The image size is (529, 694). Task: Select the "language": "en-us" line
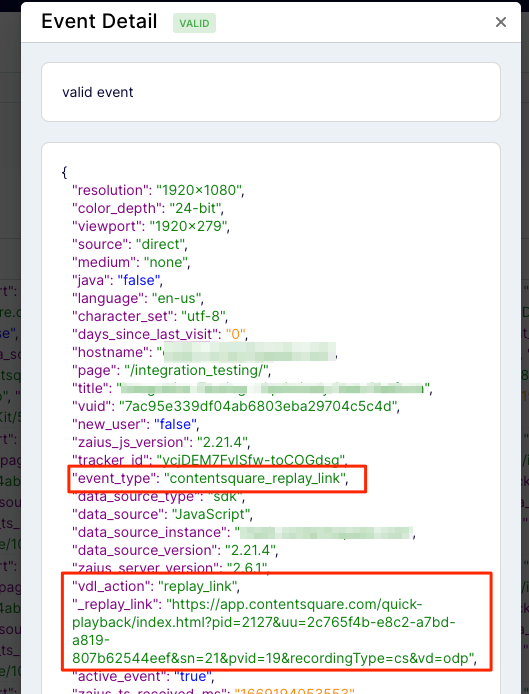(138, 298)
